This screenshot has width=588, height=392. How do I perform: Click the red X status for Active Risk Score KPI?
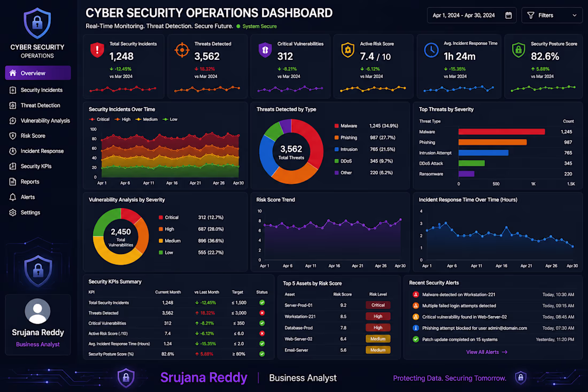[262, 334]
